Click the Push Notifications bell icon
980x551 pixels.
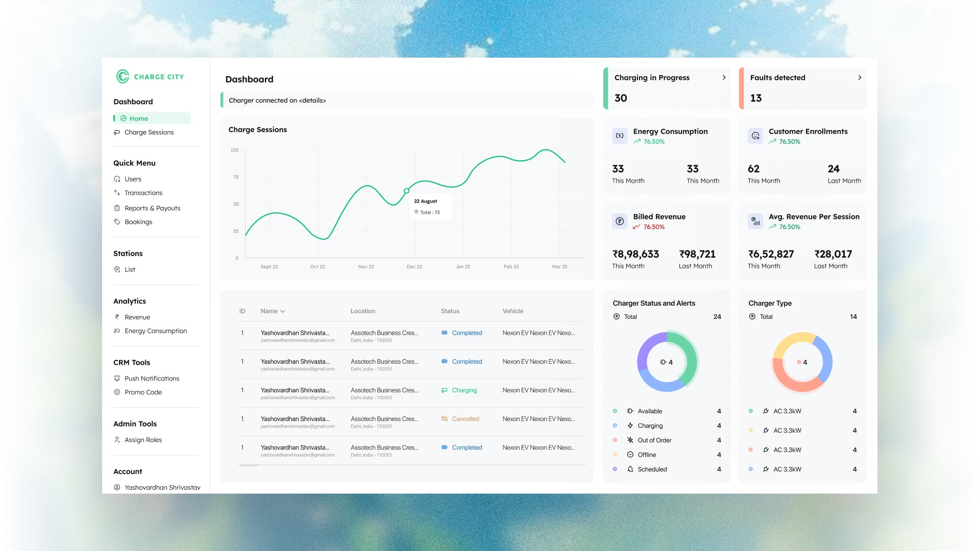point(117,379)
